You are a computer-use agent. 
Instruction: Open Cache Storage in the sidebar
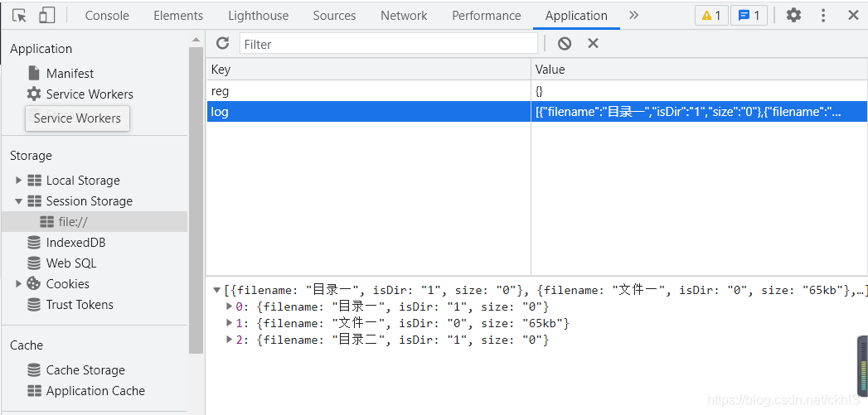(85, 369)
